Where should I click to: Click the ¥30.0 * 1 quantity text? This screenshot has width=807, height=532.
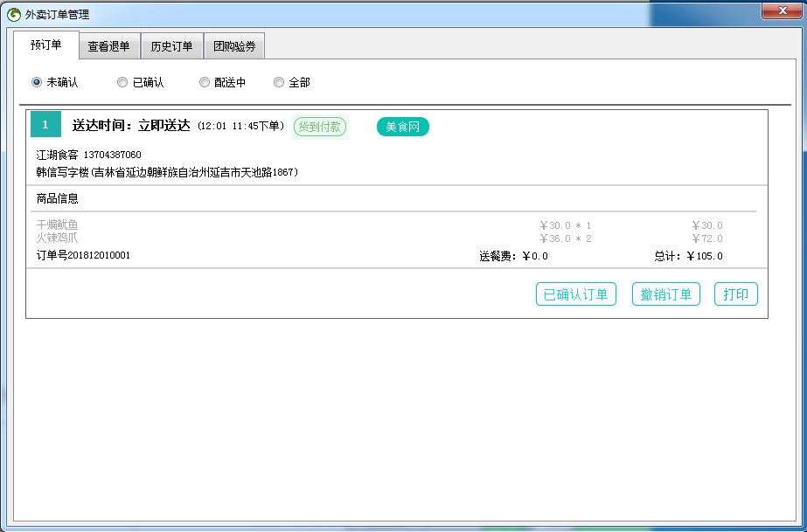pyautogui.click(x=566, y=225)
